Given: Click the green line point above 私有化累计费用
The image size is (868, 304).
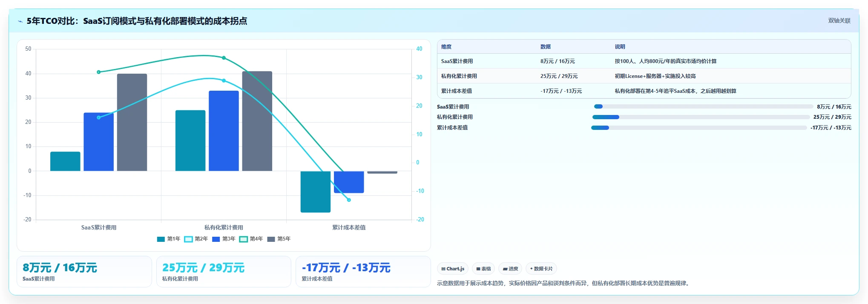Looking at the screenshot, I should (224, 58).
